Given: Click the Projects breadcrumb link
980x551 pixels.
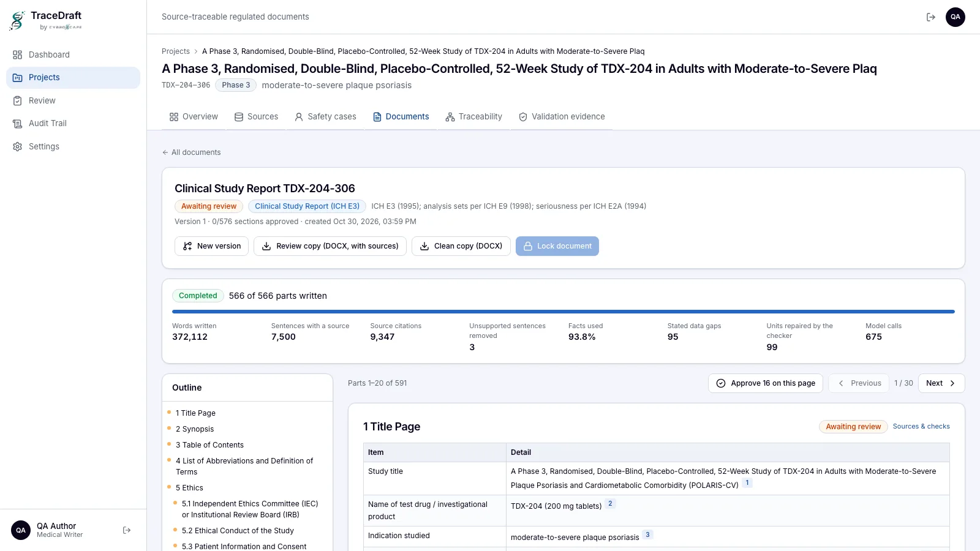Looking at the screenshot, I should pyautogui.click(x=176, y=51).
